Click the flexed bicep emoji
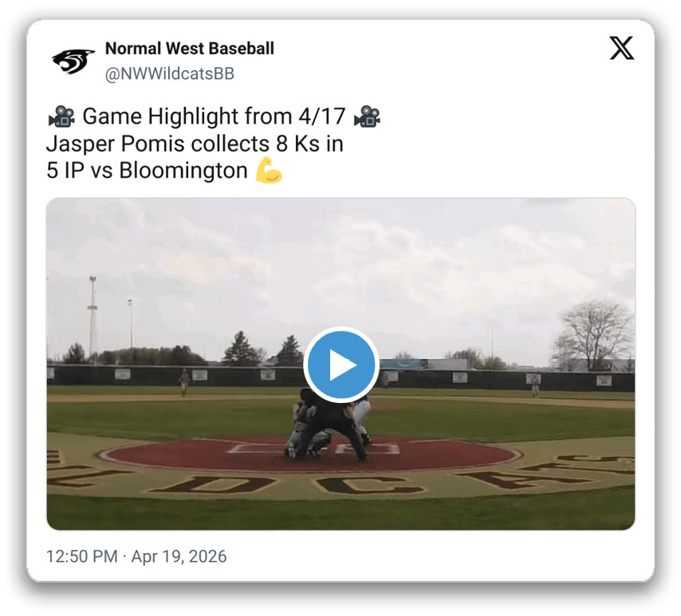 [x=269, y=170]
